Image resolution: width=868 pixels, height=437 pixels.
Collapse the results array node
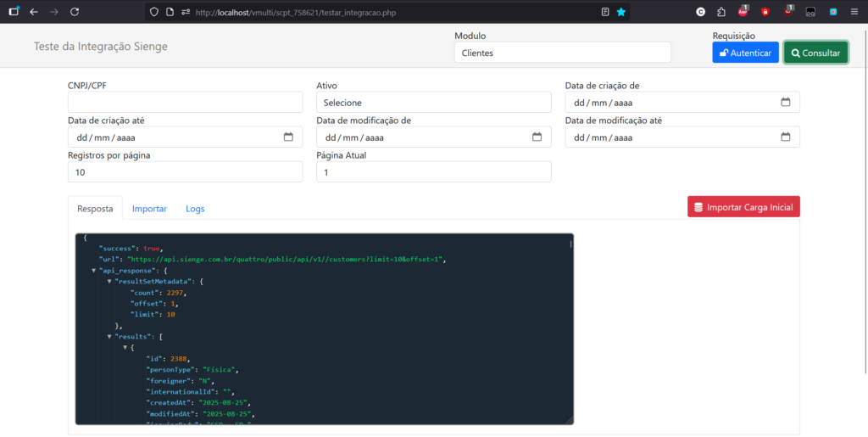tap(109, 336)
